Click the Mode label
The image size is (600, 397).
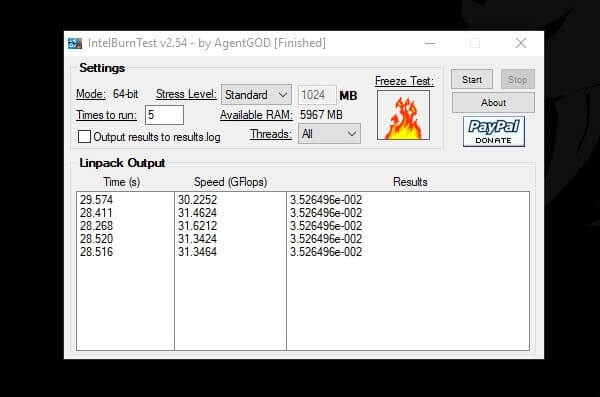pyautogui.click(x=91, y=94)
